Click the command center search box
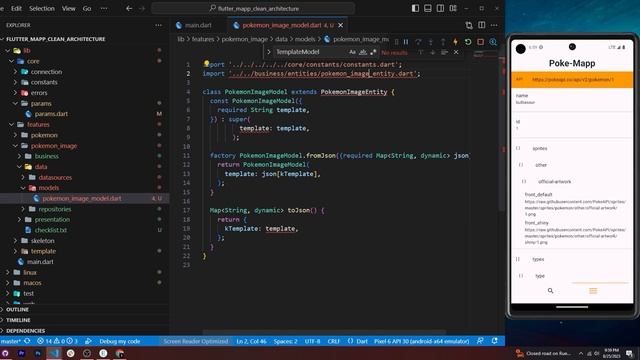Image resolution: width=640 pixels, height=360 pixels. [x=253, y=8]
